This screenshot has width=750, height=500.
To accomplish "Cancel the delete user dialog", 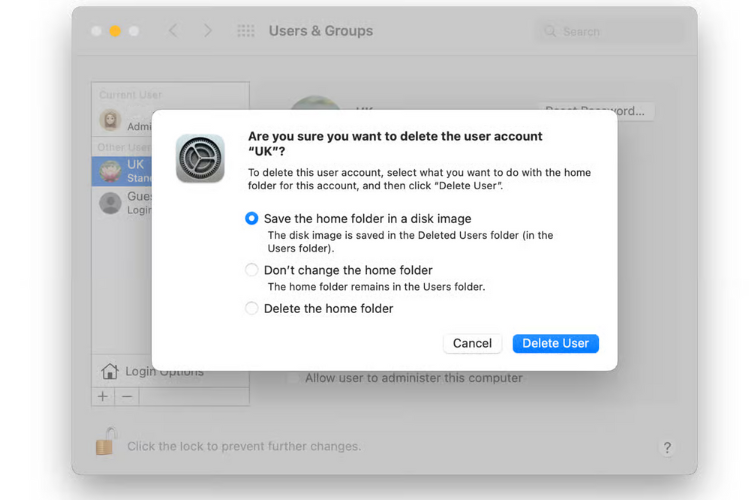I will [x=472, y=343].
